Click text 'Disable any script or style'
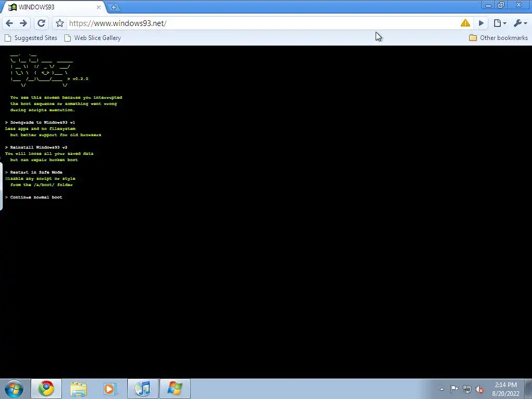This screenshot has width=532, height=399. pyautogui.click(x=41, y=179)
